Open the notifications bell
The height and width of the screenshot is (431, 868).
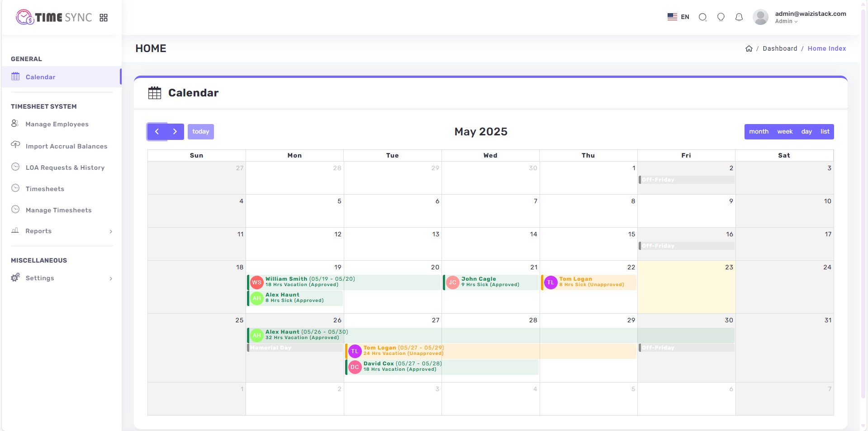coord(739,17)
